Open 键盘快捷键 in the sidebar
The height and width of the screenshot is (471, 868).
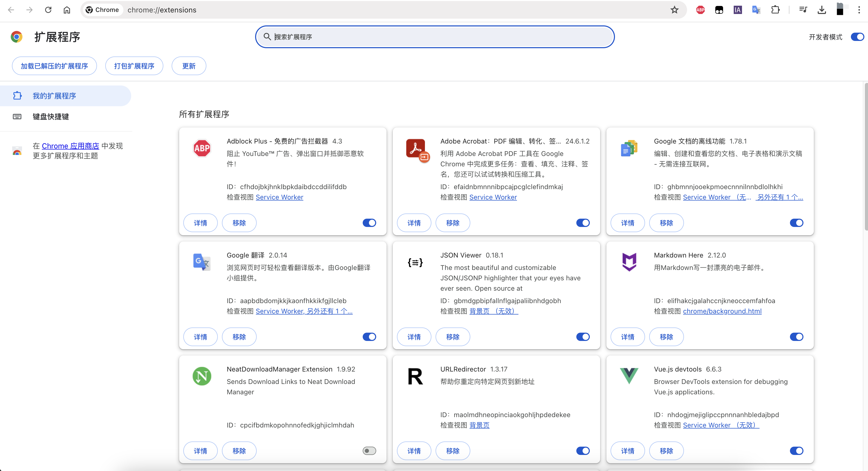(x=65, y=117)
